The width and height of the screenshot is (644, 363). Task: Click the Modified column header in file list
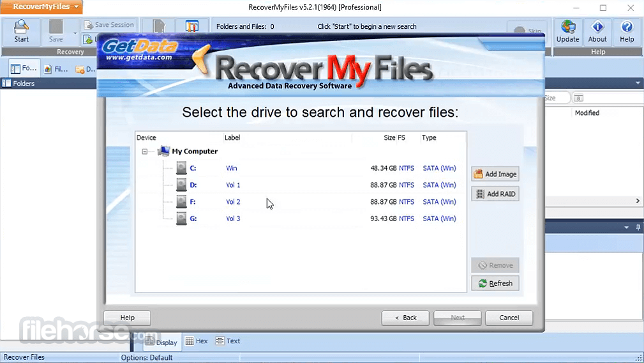click(x=587, y=112)
